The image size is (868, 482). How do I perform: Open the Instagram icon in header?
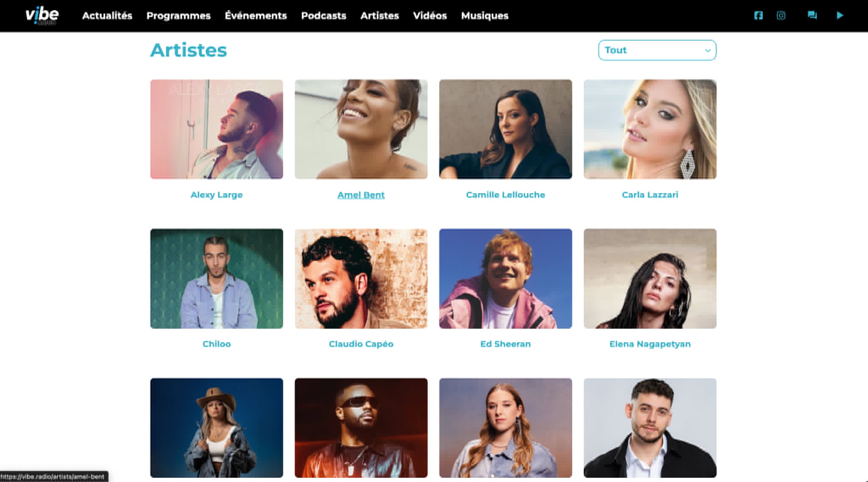pyautogui.click(x=781, y=16)
